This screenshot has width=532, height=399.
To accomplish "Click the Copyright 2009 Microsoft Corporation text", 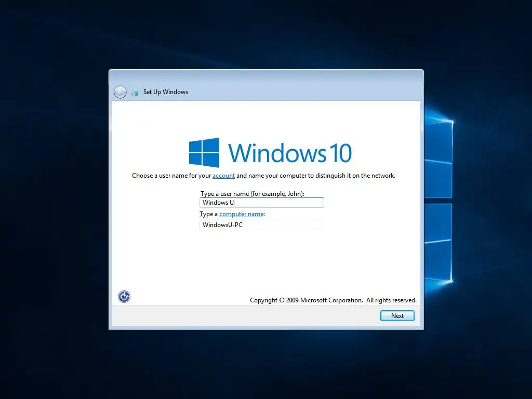I will pyautogui.click(x=333, y=300).
